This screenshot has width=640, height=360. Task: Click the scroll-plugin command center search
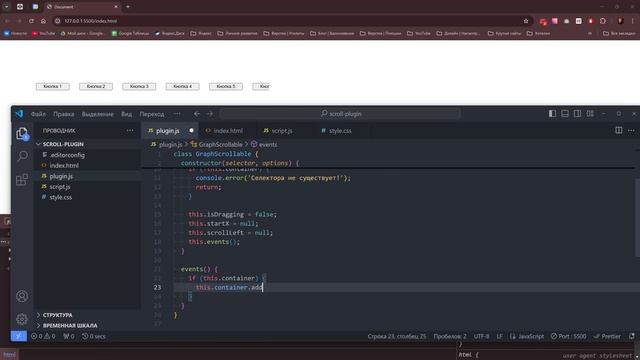tap(341, 114)
